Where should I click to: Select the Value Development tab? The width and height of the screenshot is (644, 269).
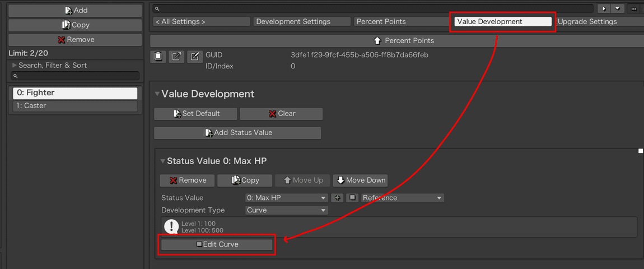coord(503,21)
